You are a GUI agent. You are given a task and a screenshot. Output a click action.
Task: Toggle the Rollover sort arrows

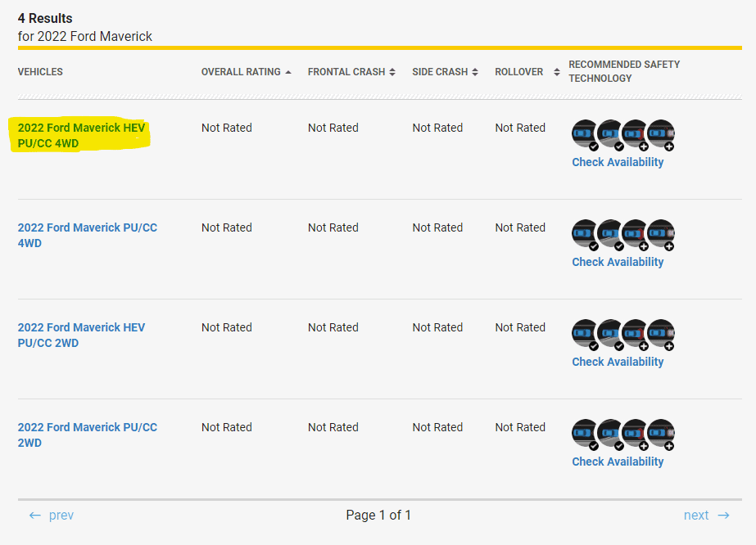click(x=557, y=72)
